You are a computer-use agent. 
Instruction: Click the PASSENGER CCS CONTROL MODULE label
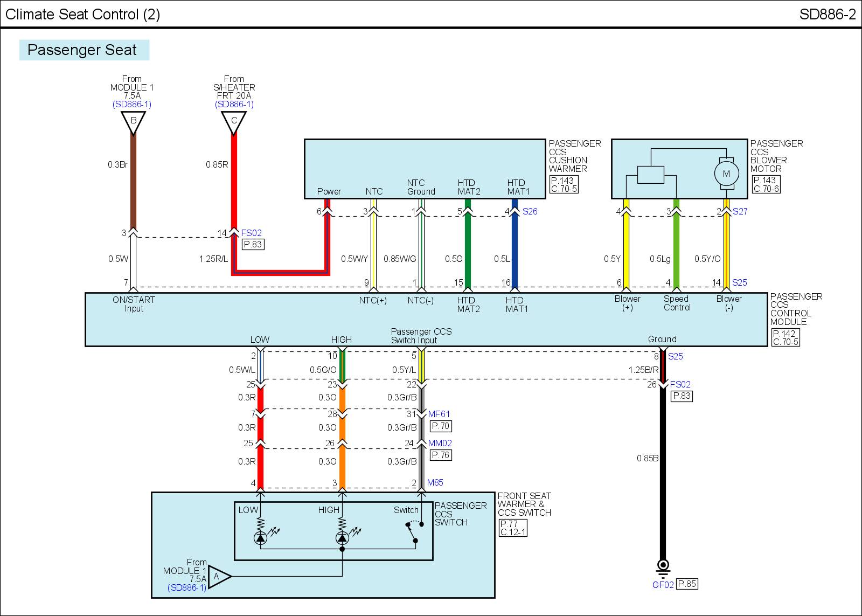click(x=796, y=309)
